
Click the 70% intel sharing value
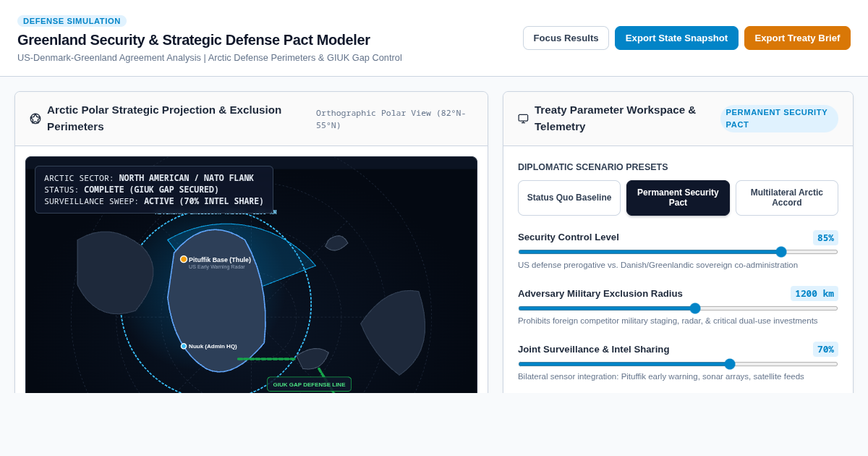825,349
